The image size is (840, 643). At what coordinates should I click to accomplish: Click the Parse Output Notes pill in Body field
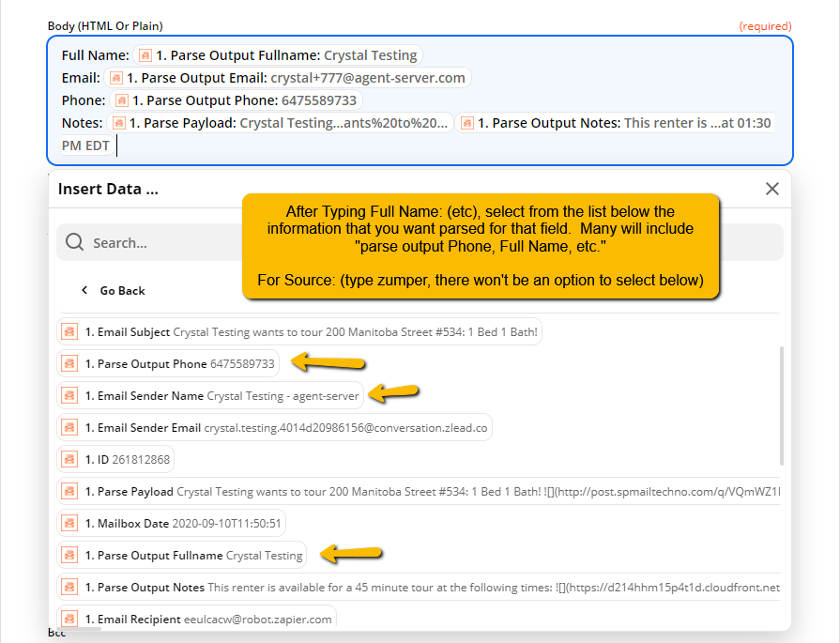[x=615, y=123]
